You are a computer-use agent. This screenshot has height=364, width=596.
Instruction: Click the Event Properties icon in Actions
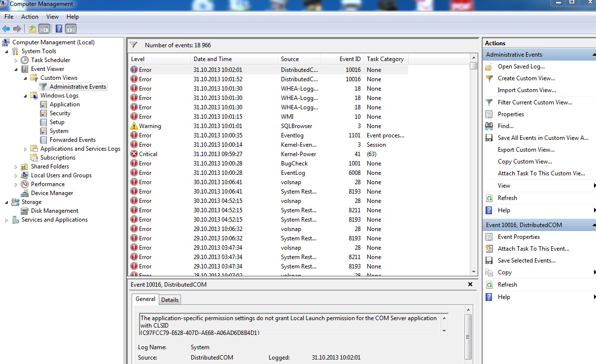(x=489, y=237)
